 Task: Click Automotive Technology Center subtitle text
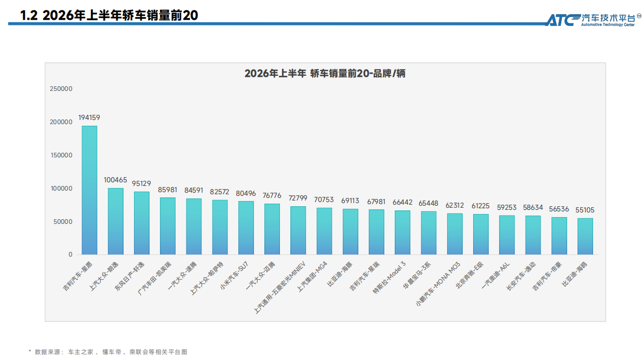coord(608,24)
